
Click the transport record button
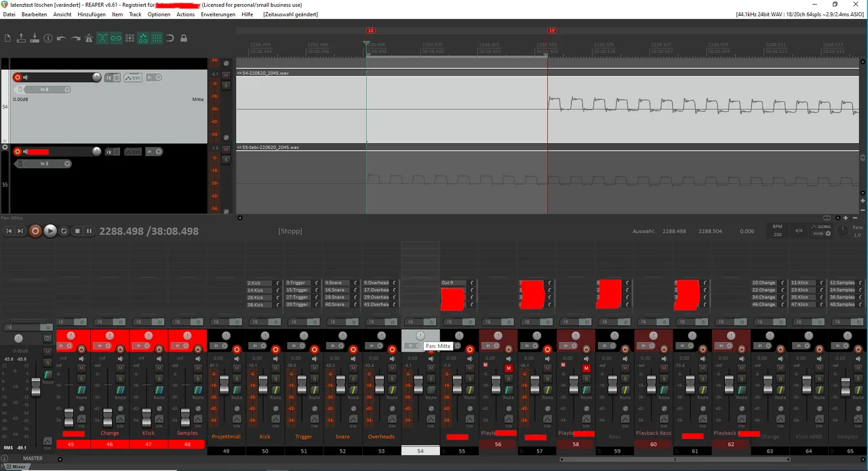click(35, 231)
